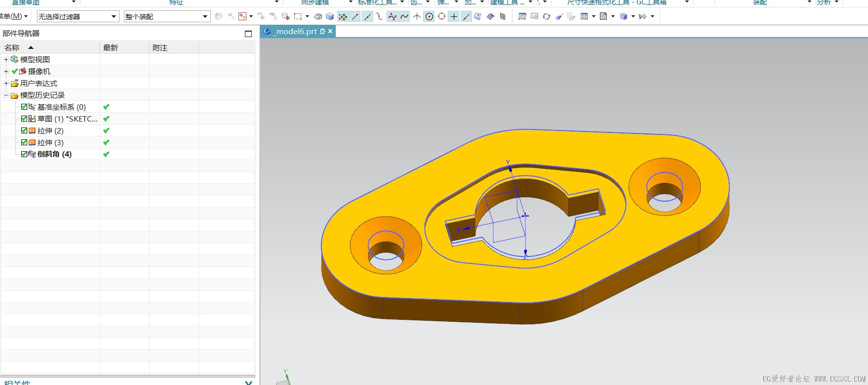This screenshot has height=385, width=868.
Task: Sort by the 名称 column header
Action: (x=50, y=47)
